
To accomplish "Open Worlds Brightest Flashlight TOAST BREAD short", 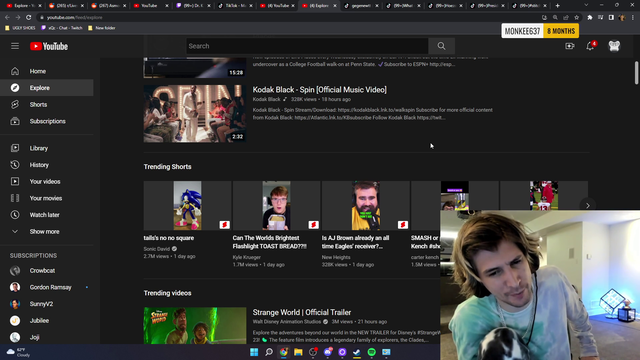I will (276, 206).
